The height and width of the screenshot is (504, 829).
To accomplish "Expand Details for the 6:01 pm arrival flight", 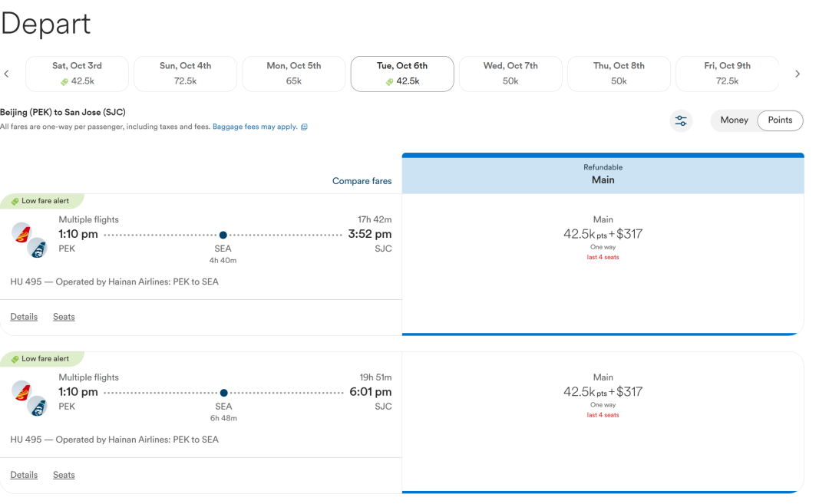I will point(25,475).
